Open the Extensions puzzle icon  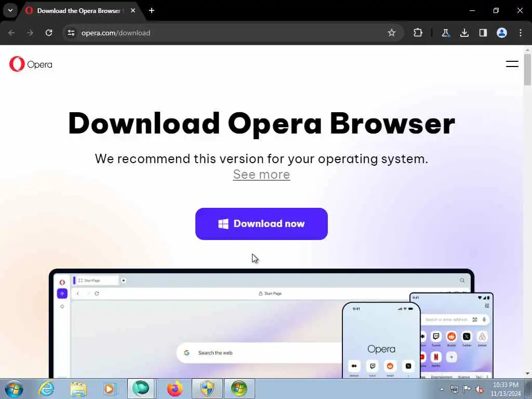click(418, 33)
